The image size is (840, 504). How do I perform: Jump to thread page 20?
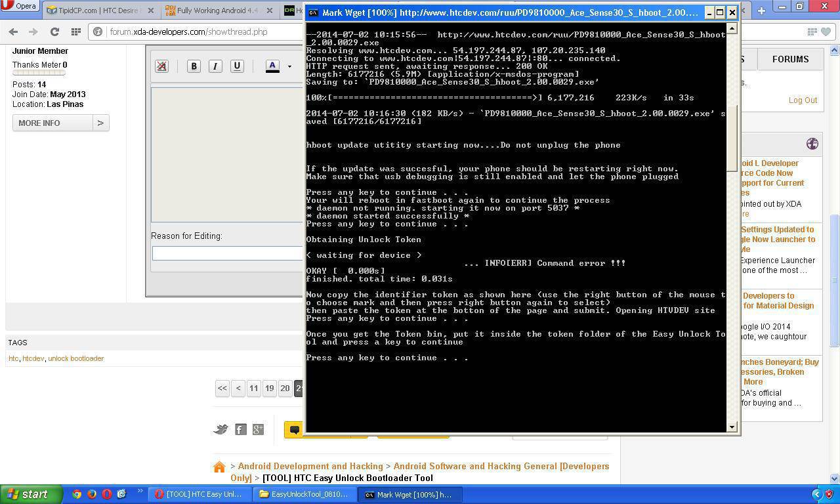click(x=285, y=388)
